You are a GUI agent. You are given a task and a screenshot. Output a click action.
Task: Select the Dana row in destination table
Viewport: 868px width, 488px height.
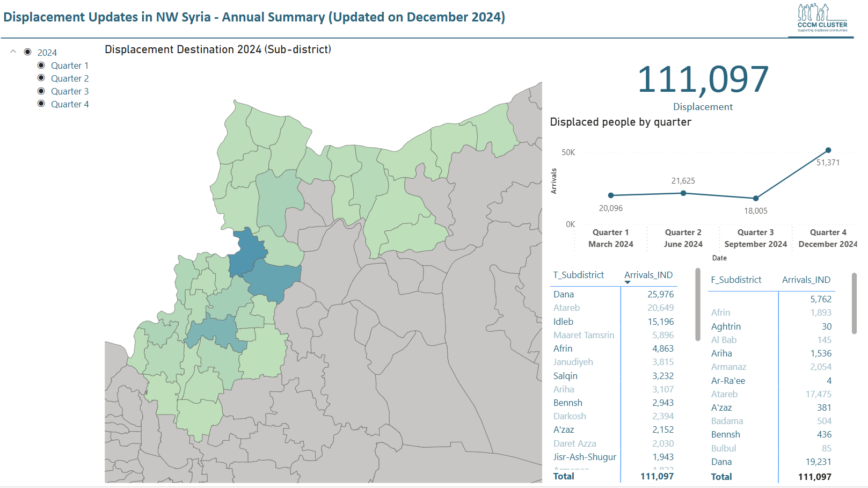pyautogui.click(x=564, y=294)
